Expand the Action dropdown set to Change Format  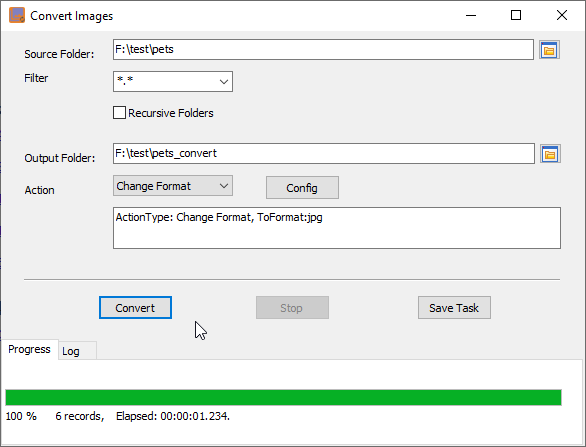pos(173,186)
